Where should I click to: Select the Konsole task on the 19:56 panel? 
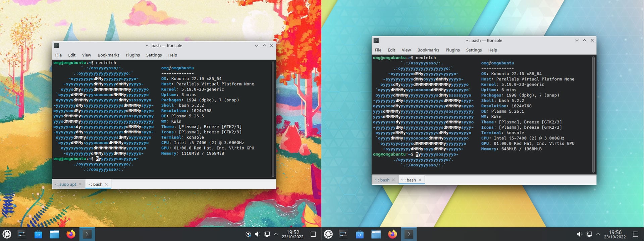pos(409,234)
